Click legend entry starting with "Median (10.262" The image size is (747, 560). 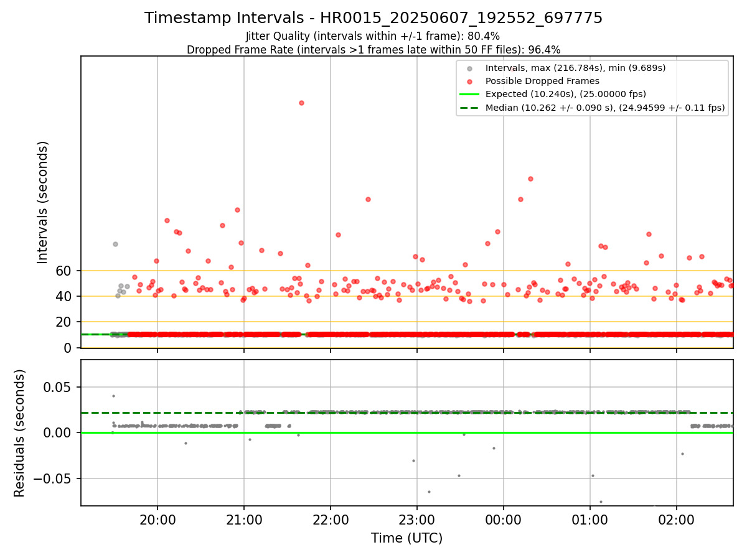(605, 108)
